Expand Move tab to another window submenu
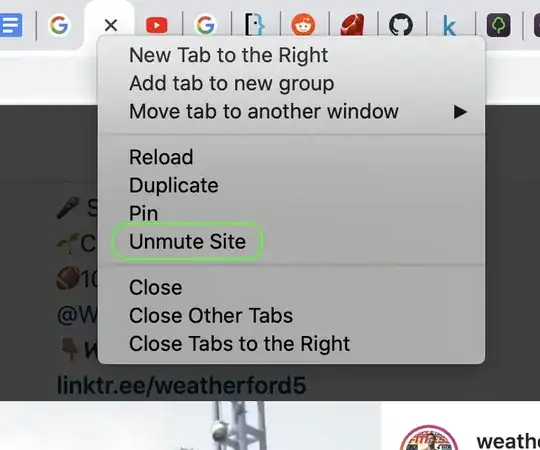540x450 pixels. pyautogui.click(x=291, y=112)
